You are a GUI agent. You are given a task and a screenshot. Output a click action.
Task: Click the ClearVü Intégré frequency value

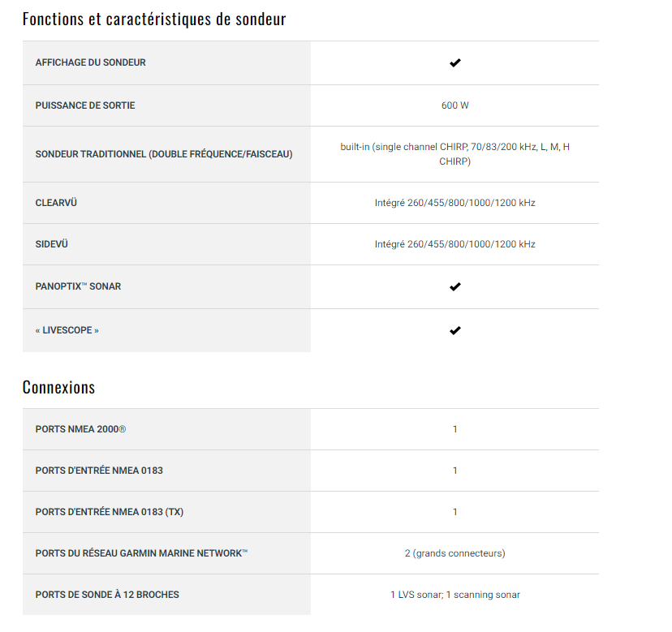click(x=454, y=203)
